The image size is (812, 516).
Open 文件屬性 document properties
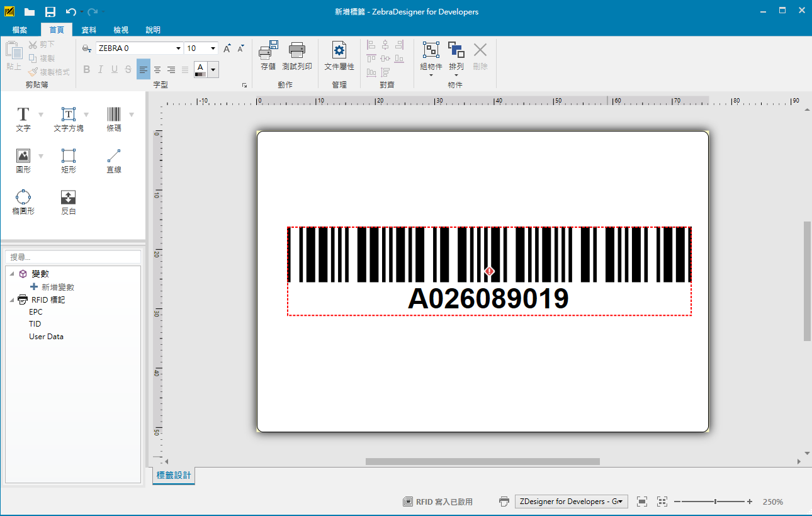pyautogui.click(x=339, y=55)
